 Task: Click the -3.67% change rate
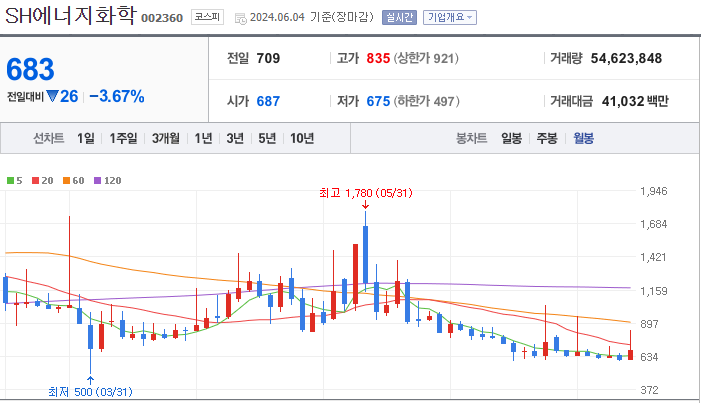coord(117,96)
